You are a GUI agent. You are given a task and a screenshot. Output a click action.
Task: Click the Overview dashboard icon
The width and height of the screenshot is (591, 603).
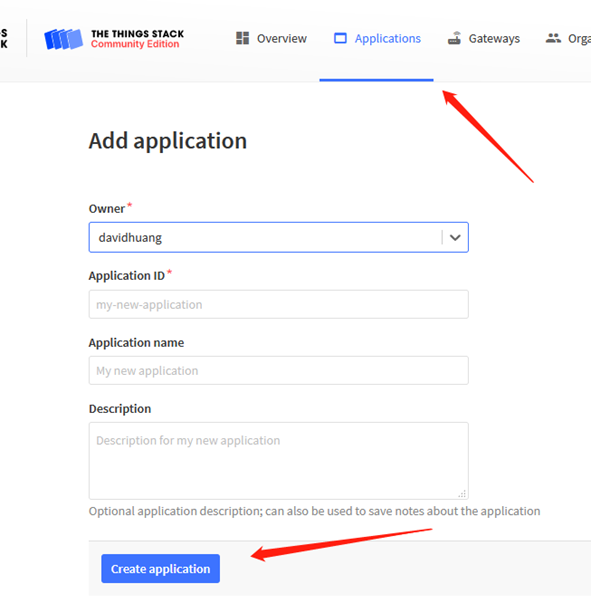point(242,38)
